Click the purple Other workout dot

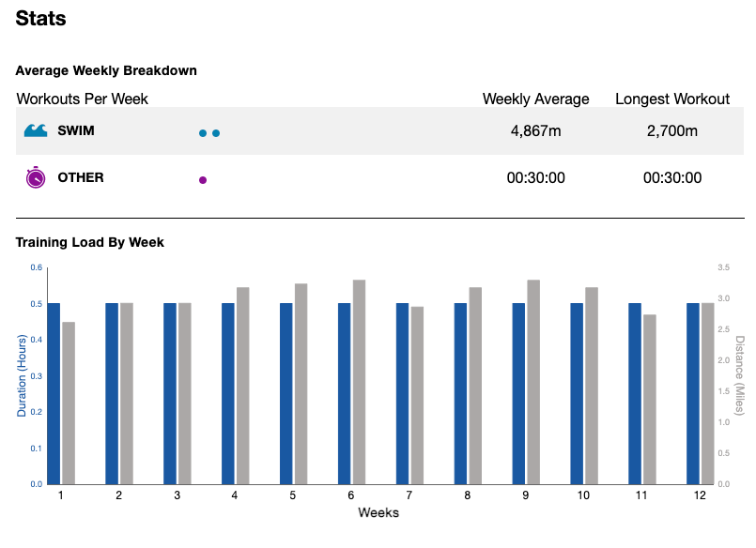203,179
